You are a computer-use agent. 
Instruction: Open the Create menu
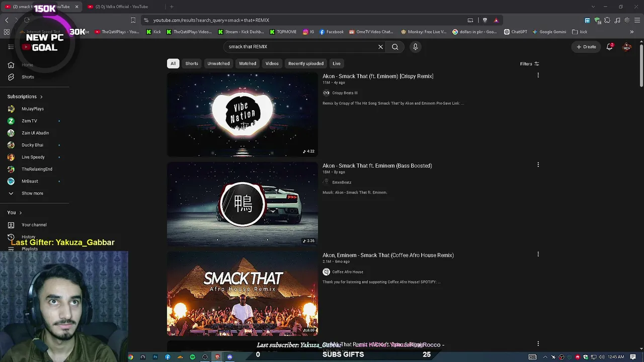coord(586,47)
